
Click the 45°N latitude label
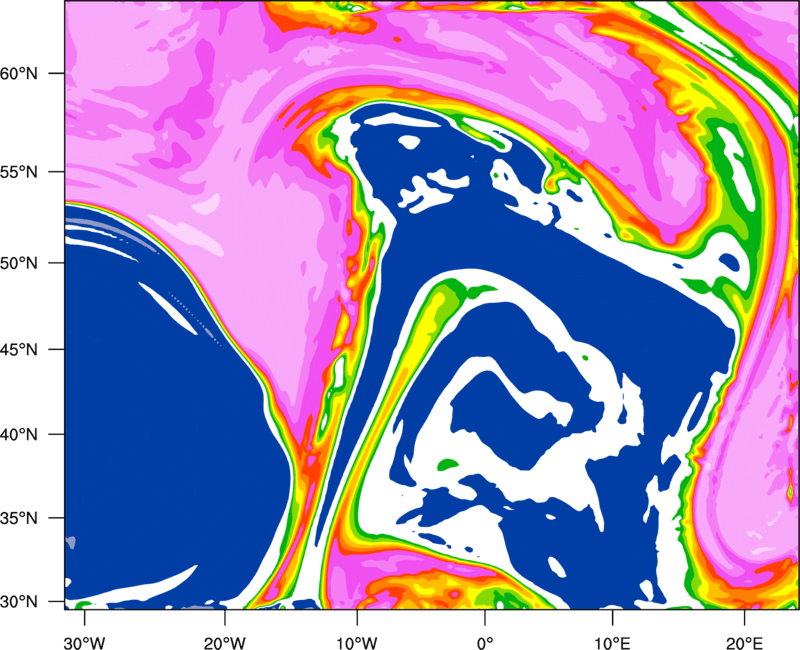point(19,349)
